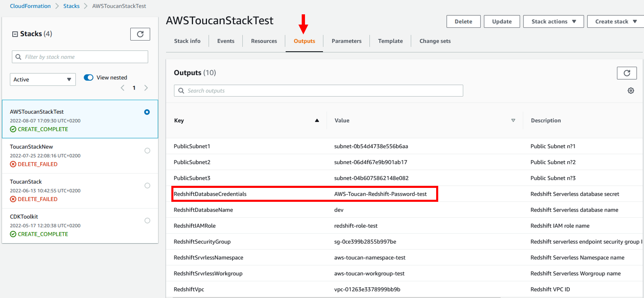Click the RedshiftIAMRole key cell
644x298 pixels.
[195, 226]
